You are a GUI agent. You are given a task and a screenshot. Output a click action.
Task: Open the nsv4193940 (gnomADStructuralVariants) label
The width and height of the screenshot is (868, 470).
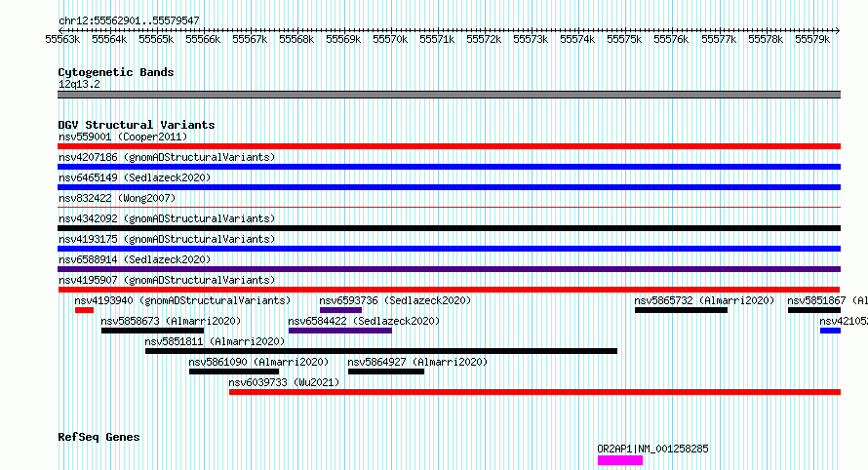tap(182, 300)
